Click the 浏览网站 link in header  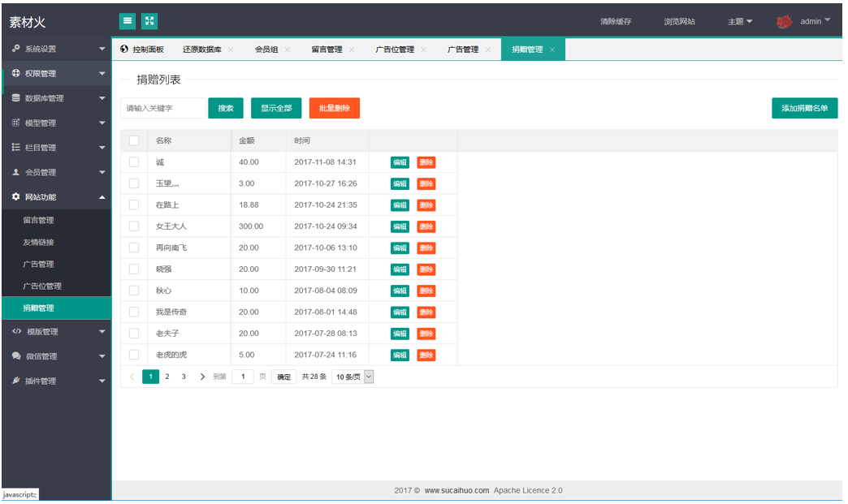click(x=679, y=22)
